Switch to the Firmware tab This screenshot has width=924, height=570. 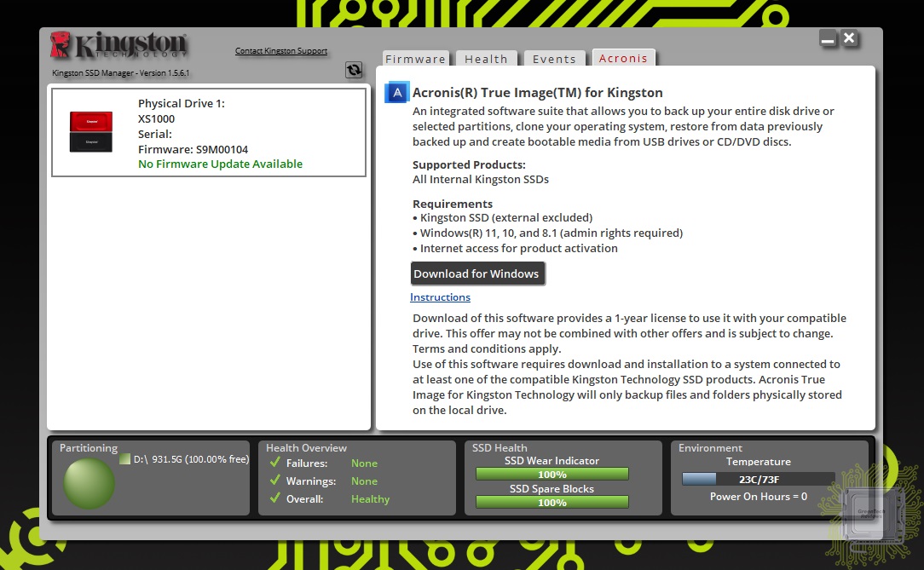[x=415, y=59]
